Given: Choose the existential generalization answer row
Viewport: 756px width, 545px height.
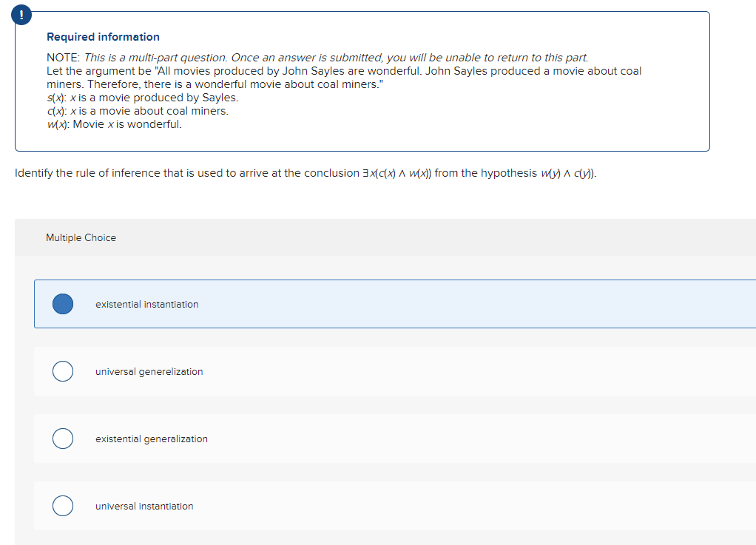Looking at the screenshot, I should coord(296,439).
